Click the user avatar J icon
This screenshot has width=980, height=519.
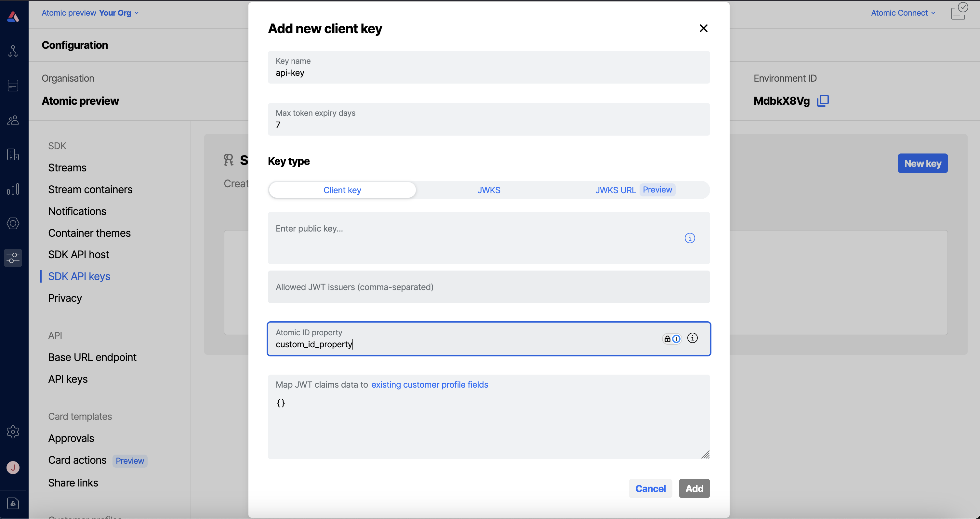(x=13, y=468)
